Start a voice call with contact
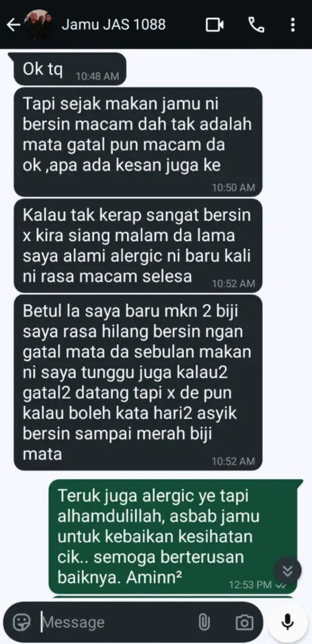This screenshot has height=644, width=312. (x=256, y=25)
